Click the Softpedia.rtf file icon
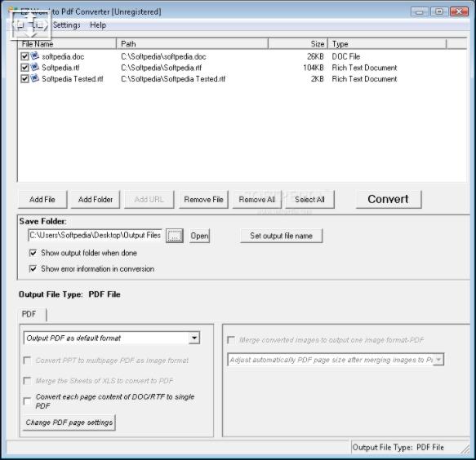This screenshot has height=460, width=476. tap(35, 68)
